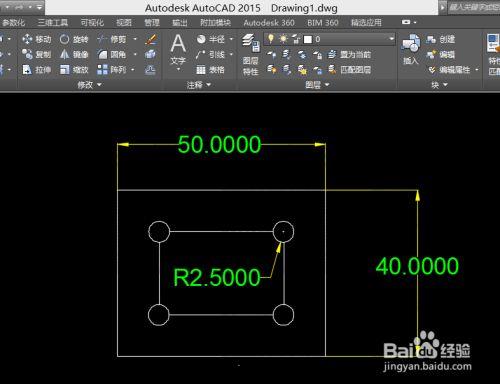Viewport: 500px width, 384px height.
Task: Select the Table (表格) tool
Action: coord(210,70)
